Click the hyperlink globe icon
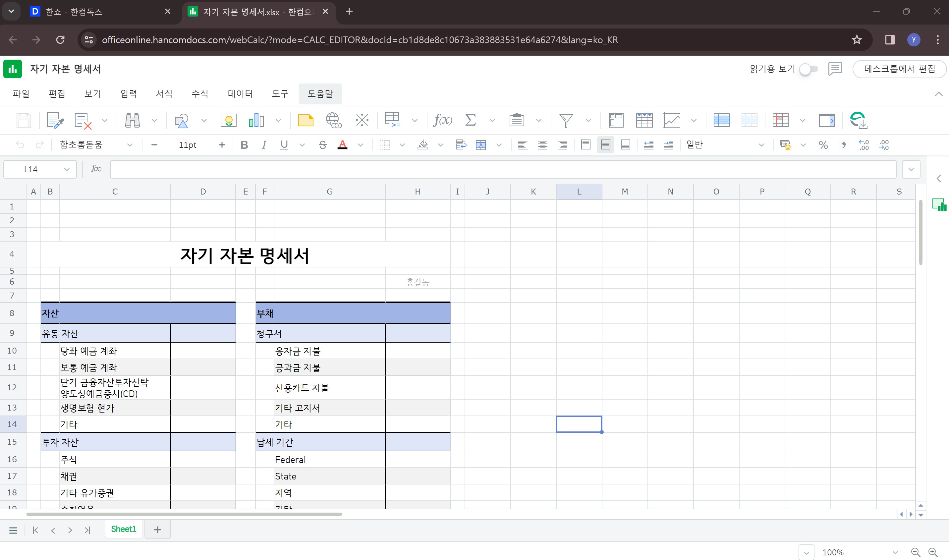This screenshot has width=949, height=560. [x=334, y=120]
